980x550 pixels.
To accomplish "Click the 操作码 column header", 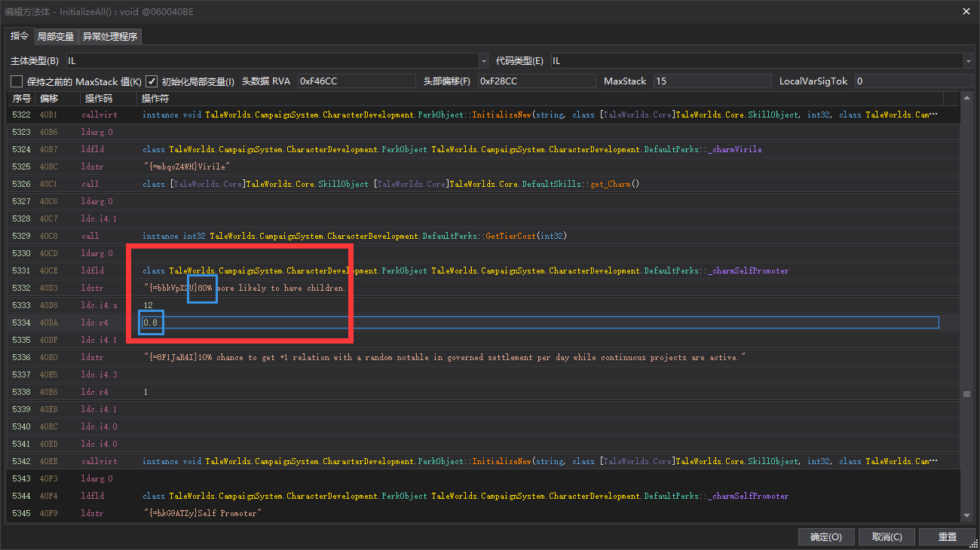I will [109, 99].
